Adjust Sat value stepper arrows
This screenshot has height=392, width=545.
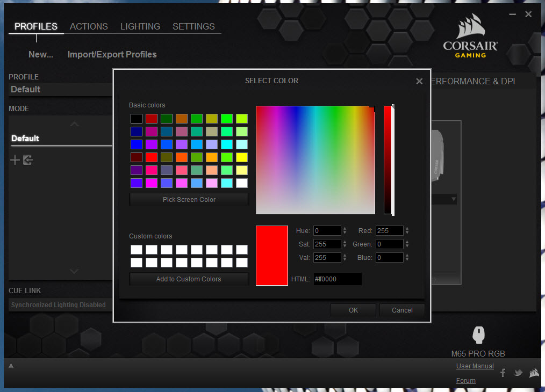[x=345, y=244]
